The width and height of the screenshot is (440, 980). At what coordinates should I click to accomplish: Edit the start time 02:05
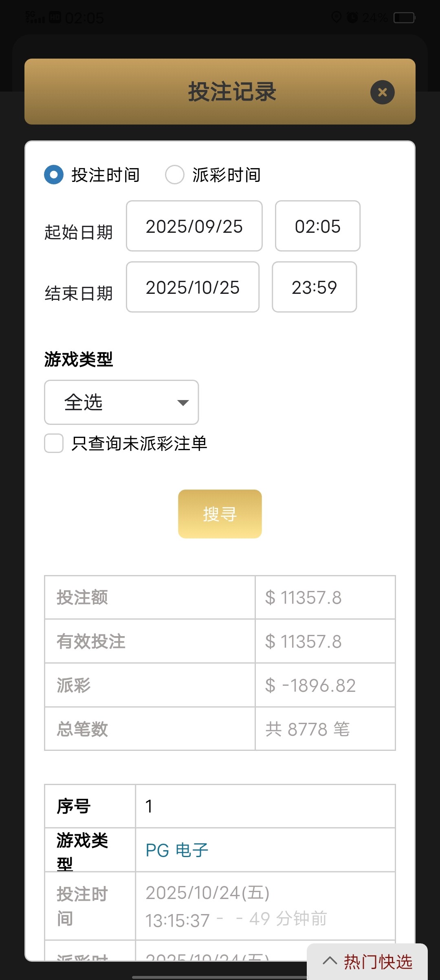point(317,226)
